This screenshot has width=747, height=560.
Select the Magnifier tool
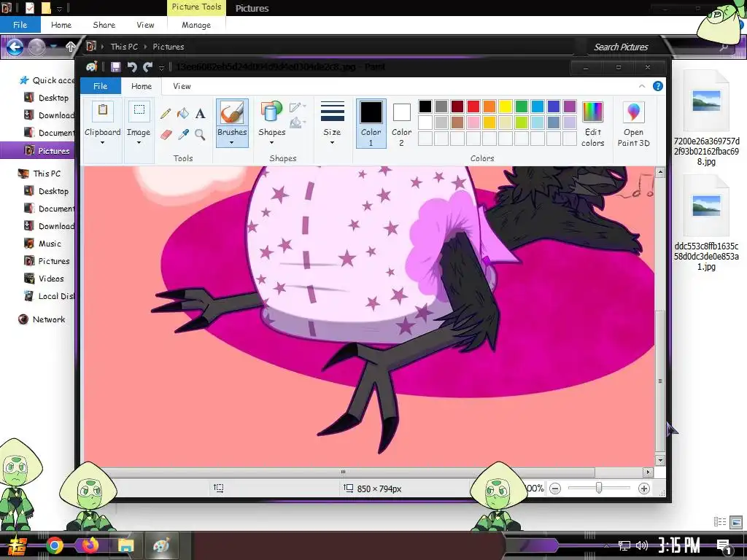tap(201, 135)
